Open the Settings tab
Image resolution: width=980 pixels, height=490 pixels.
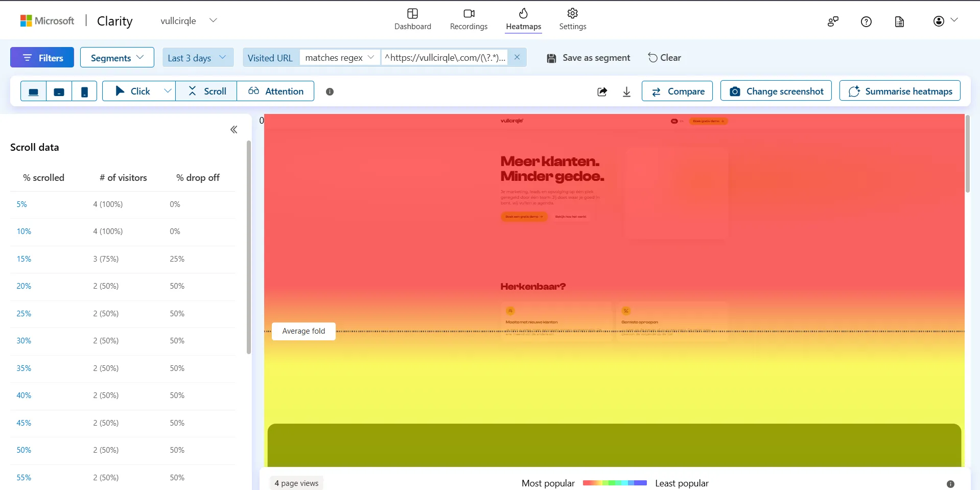(573, 19)
